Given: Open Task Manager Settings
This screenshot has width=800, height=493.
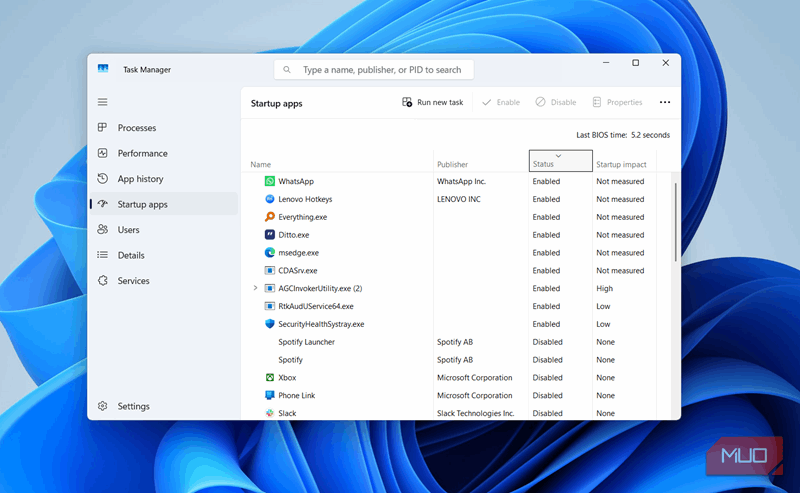Looking at the screenshot, I should pos(133,407).
